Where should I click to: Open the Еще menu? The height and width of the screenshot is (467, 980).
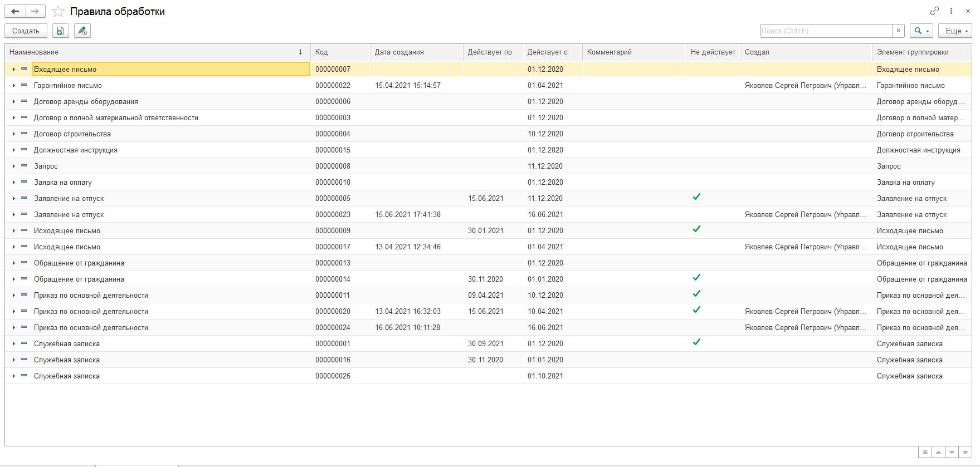955,31
